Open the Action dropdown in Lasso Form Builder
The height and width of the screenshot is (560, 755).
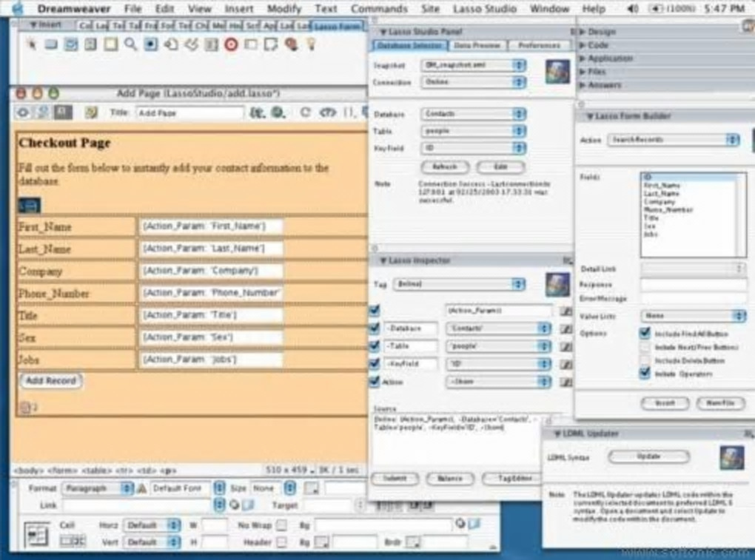point(673,140)
